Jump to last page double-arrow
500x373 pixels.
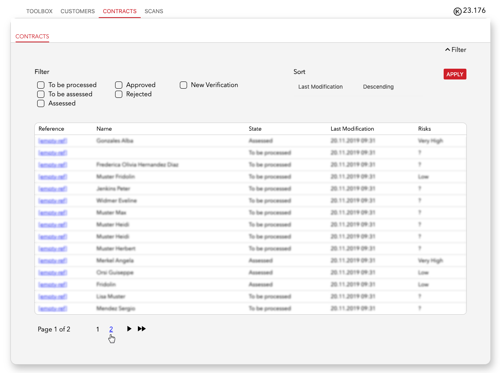tap(142, 329)
